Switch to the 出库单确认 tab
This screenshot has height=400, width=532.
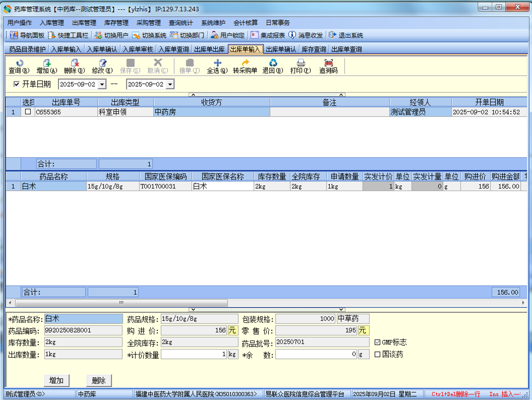coord(281,49)
